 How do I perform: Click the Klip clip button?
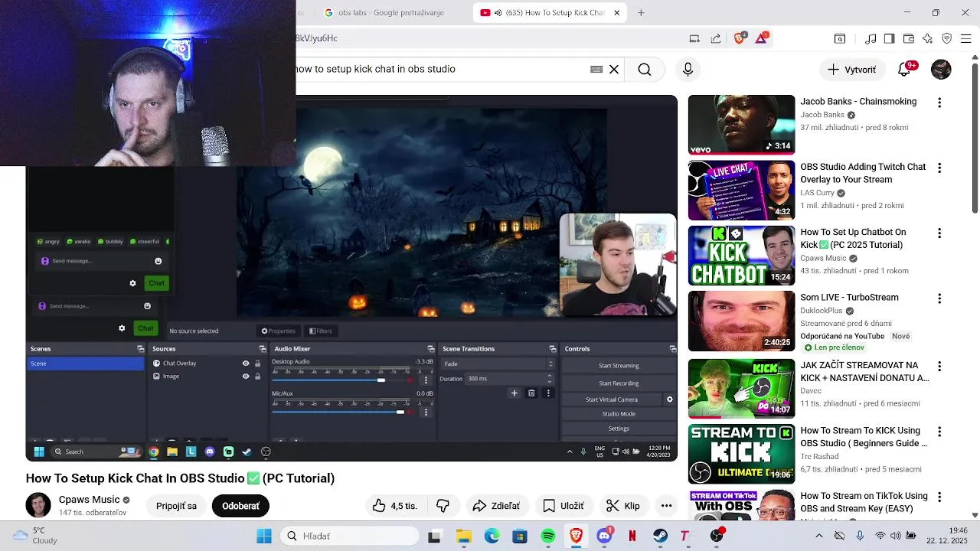pyautogui.click(x=623, y=506)
